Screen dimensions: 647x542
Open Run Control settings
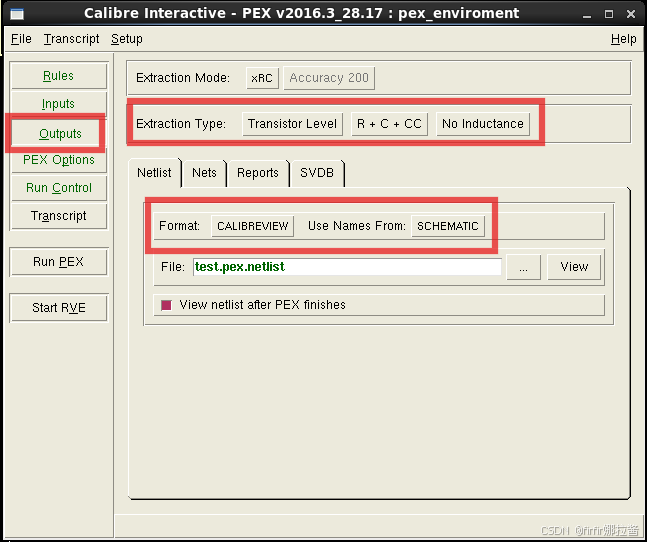pyautogui.click(x=58, y=188)
